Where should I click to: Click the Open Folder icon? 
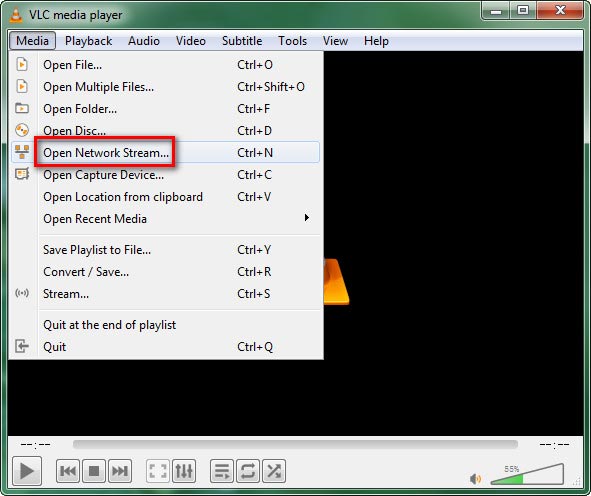(22, 108)
